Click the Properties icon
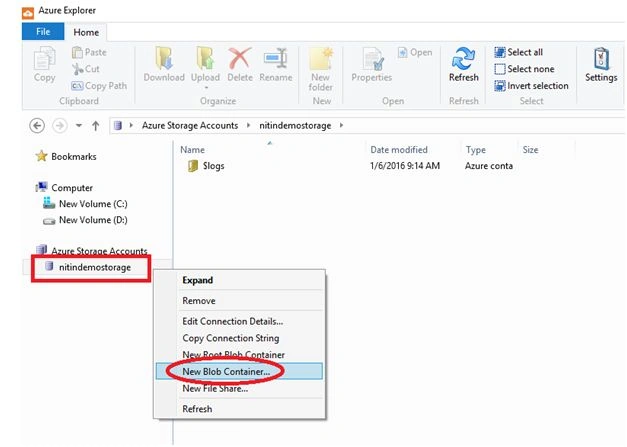Screen dimensions: 627x447 tap(373, 58)
